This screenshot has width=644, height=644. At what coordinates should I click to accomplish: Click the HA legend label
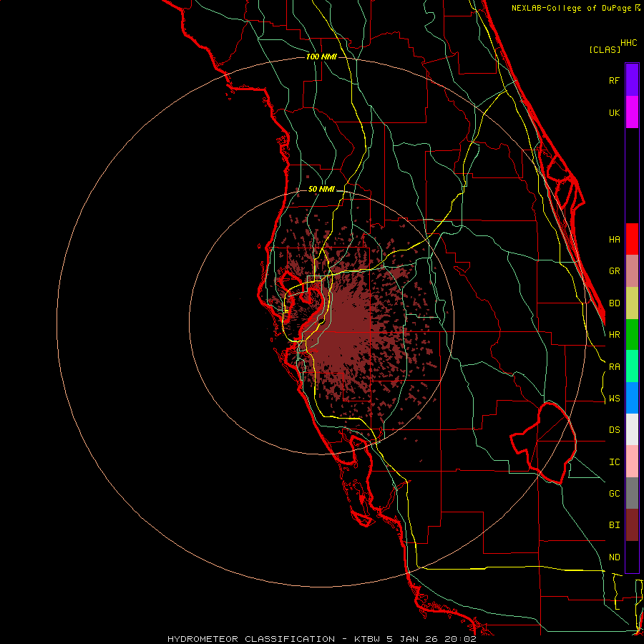(615, 240)
